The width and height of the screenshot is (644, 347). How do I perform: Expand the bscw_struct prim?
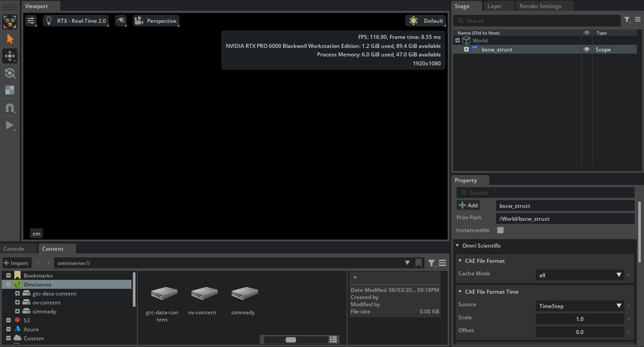coord(467,49)
